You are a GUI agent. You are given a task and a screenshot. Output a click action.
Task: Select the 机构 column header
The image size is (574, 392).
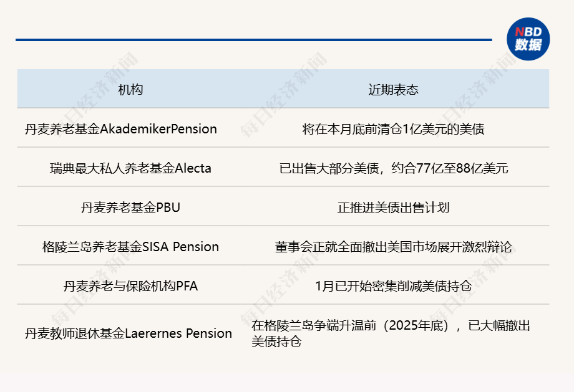click(130, 89)
